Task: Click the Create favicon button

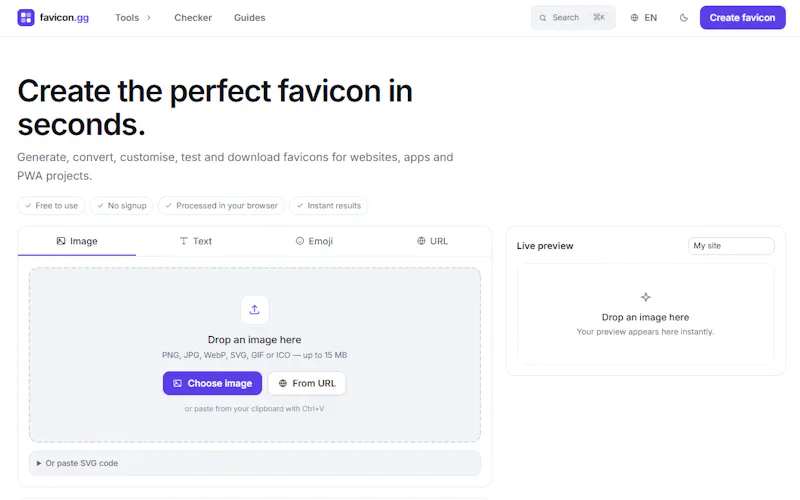Action: coord(742,17)
